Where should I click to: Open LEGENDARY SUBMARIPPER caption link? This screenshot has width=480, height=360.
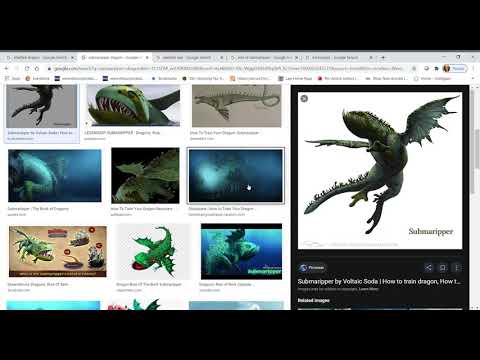(x=122, y=133)
